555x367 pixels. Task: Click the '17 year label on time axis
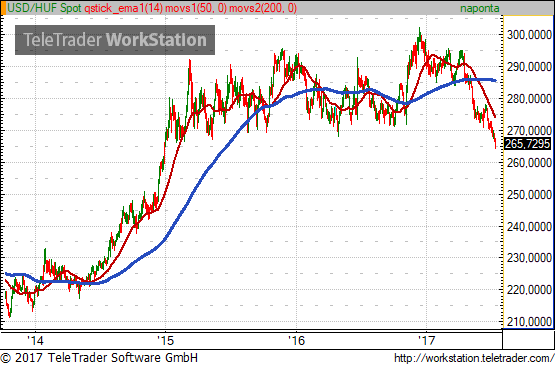[427, 340]
